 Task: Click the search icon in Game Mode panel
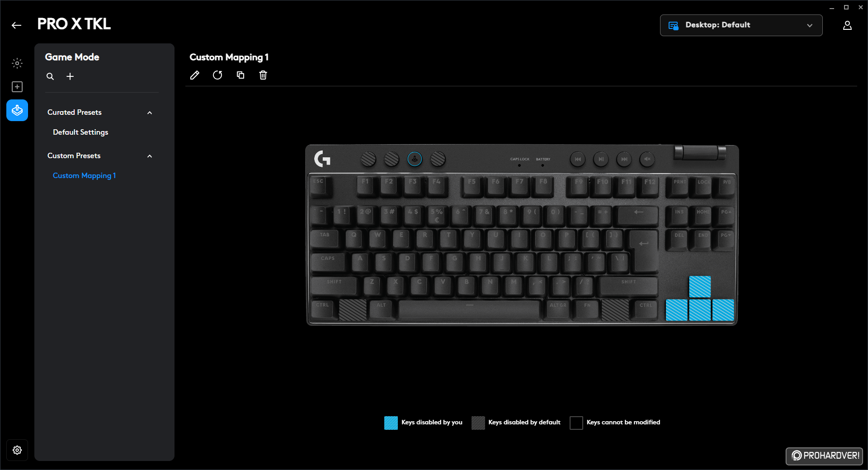point(50,76)
